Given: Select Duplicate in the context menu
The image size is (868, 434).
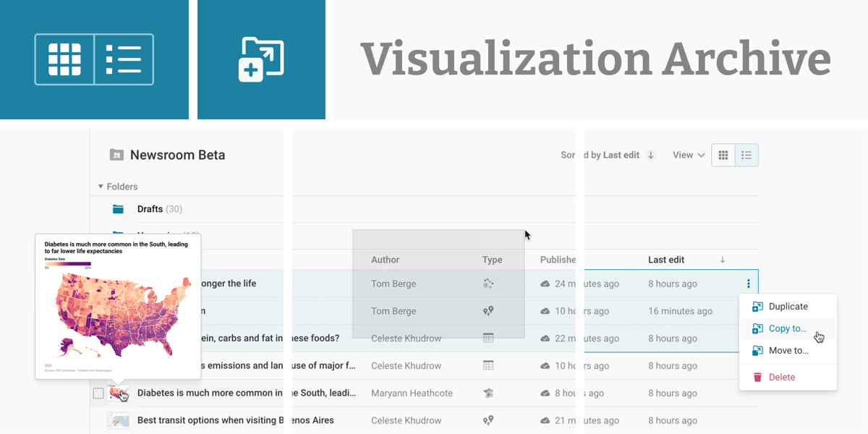Looking at the screenshot, I should tap(788, 306).
